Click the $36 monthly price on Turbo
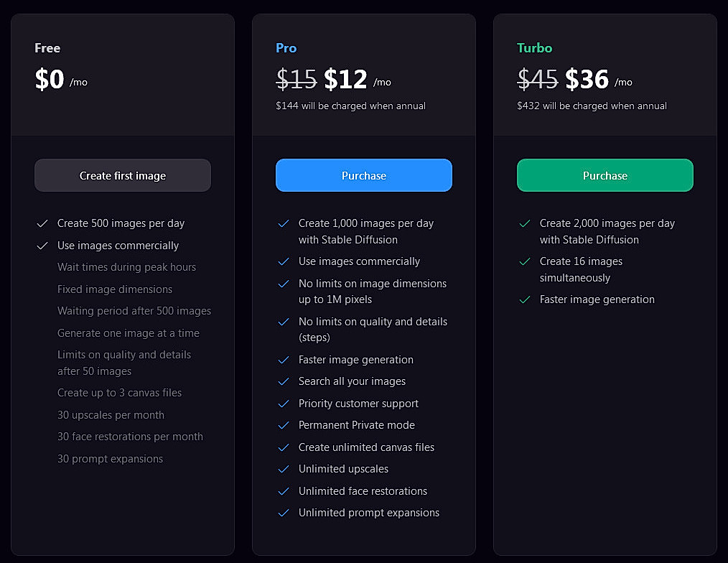Image resolution: width=728 pixels, height=563 pixels. (x=587, y=80)
